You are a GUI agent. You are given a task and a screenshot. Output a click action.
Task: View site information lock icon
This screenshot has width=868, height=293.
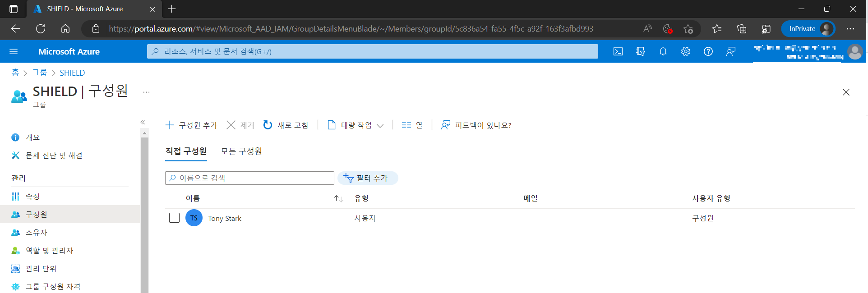pos(96,29)
